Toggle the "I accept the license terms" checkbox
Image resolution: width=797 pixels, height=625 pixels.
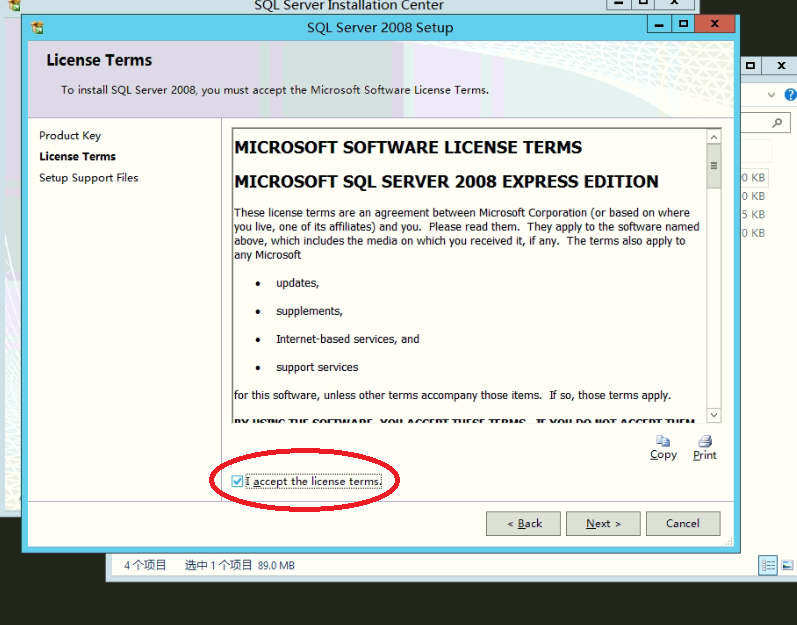237,481
